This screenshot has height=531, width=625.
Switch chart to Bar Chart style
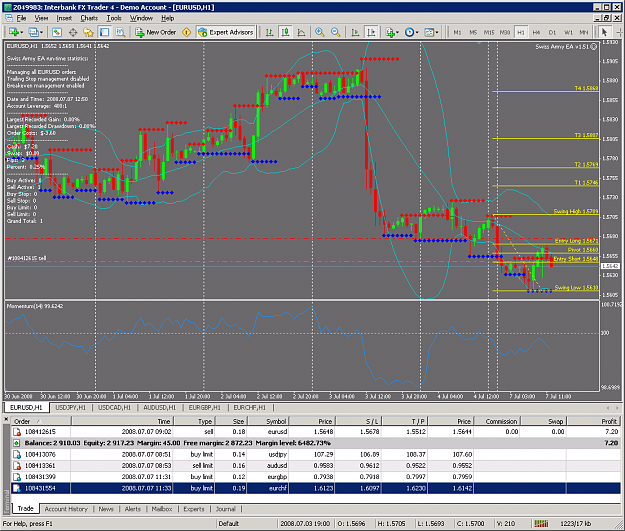point(270,32)
